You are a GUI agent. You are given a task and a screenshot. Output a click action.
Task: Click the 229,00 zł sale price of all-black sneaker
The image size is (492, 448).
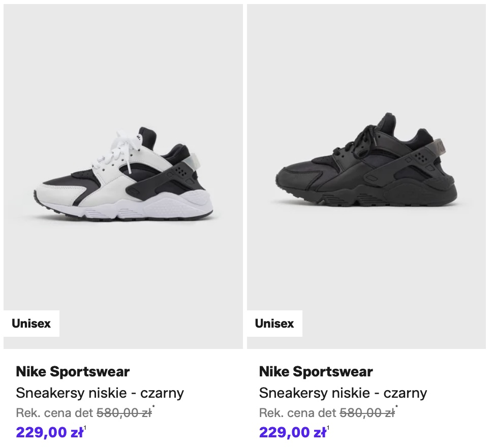click(292, 432)
